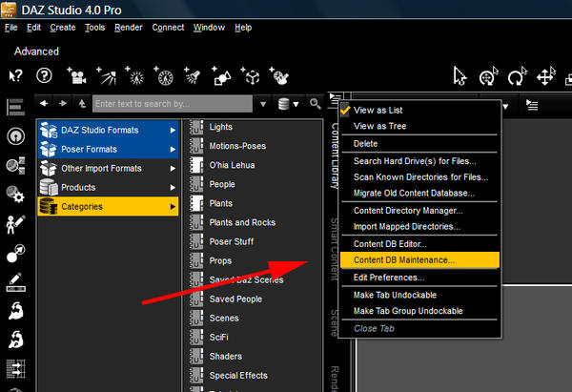
Task: Select Delete in the context menu
Action: 419,143
